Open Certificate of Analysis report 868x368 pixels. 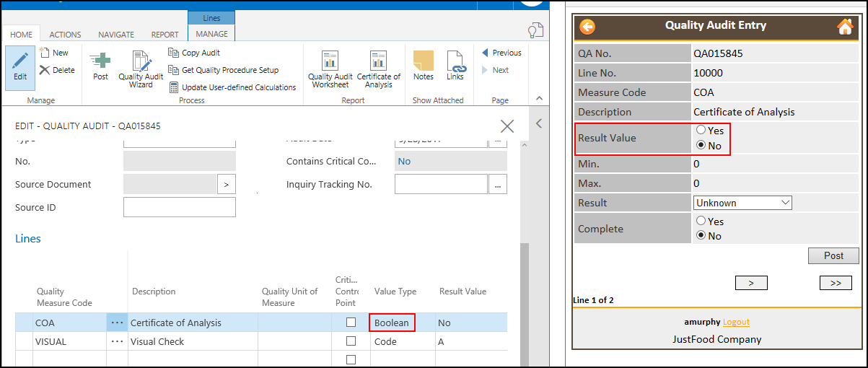tap(379, 69)
